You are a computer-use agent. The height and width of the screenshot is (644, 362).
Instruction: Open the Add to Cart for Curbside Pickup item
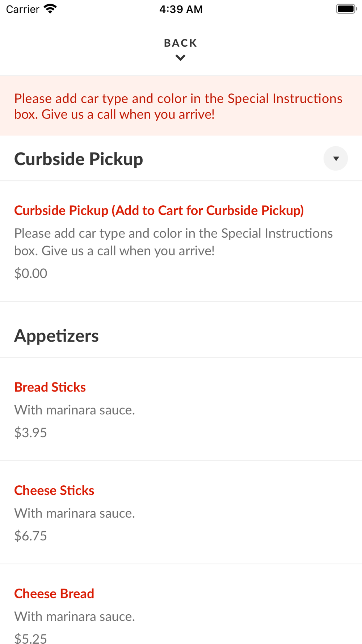(x=159, y=210)
